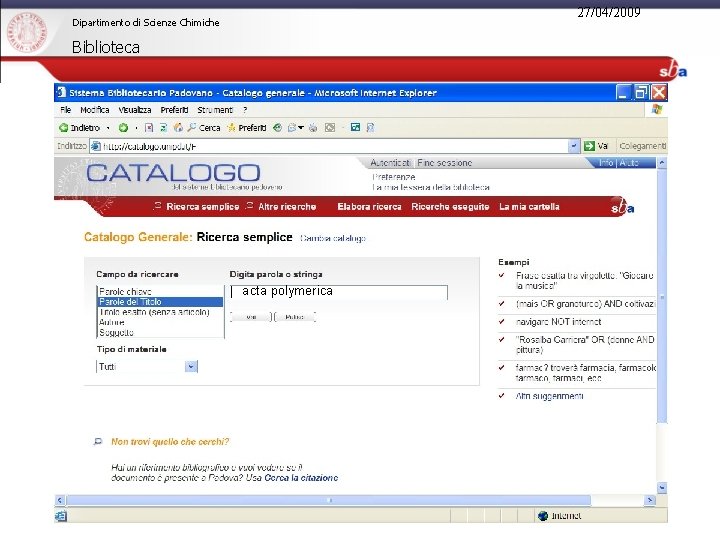The height and width of the screenshot is (540, 720).
Task: Click the green Forward arrow button
Action: click(123, 128)
